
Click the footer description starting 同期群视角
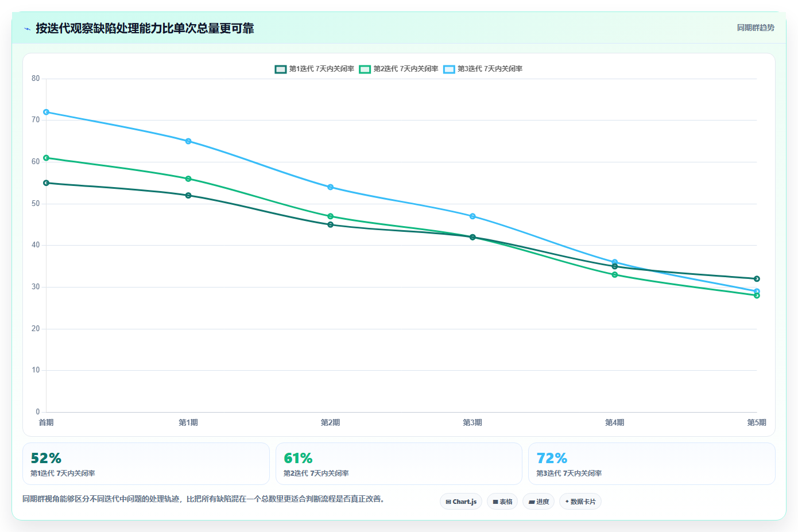pyautogui.click(x=203, y=499)
